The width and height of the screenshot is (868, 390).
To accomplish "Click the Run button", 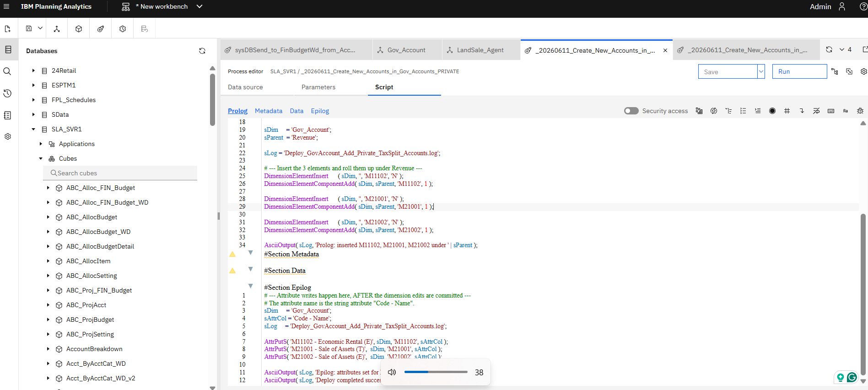I will coord(799,71).
